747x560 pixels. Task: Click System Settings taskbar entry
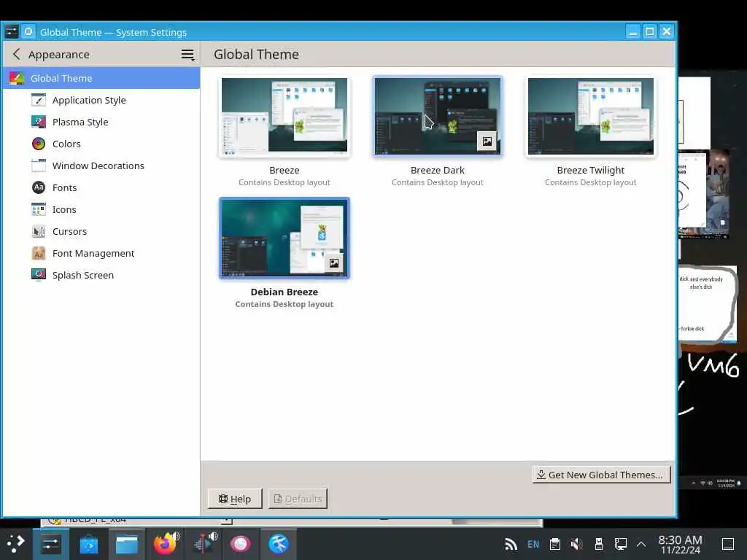[x=50, y=544]
